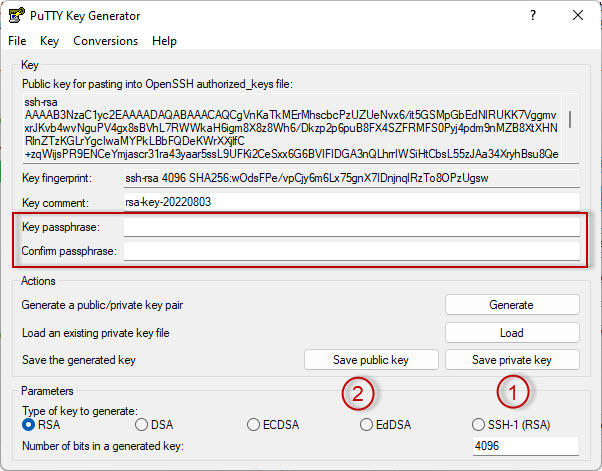
Task: Select the SSH-1 (RSA) key type
Action: click(x=480, y=425)
